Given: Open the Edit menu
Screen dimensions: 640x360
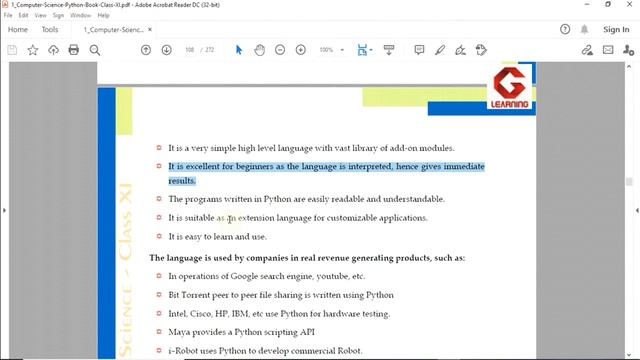Looking at the screenshot, I should click(23, 15).
